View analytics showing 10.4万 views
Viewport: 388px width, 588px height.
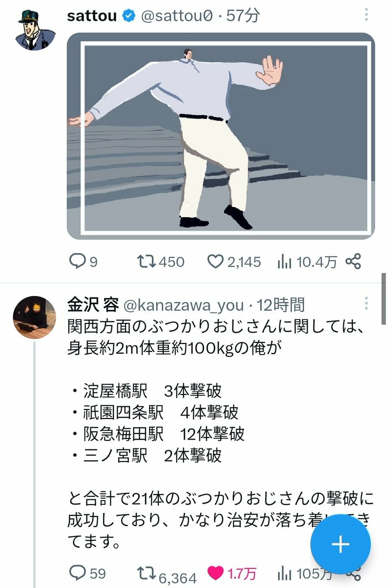point(307,262)
